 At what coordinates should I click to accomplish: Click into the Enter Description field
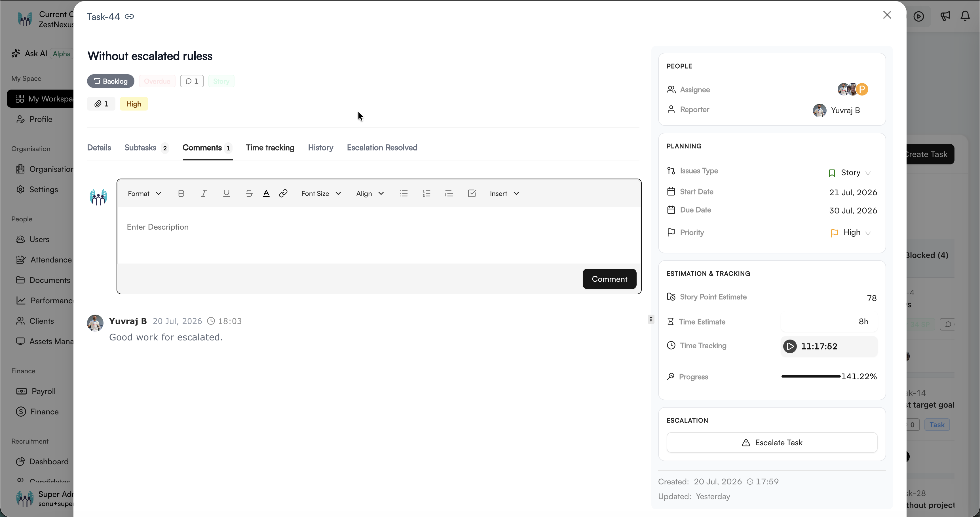click(379, 235)
